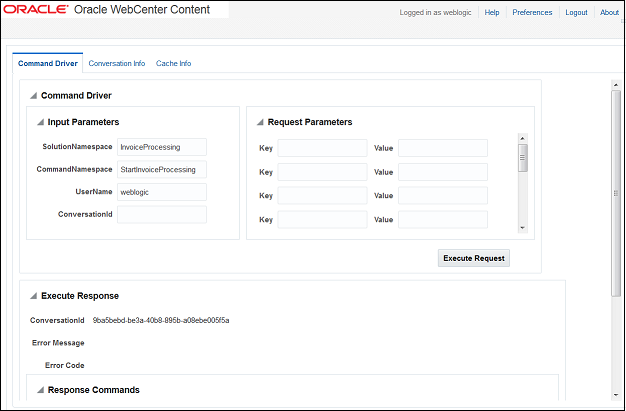This screenshot has width=626, height=411.
Task: Click the up arrow of Request Parameters scrollbar
Action: click(x=523, y=138)
